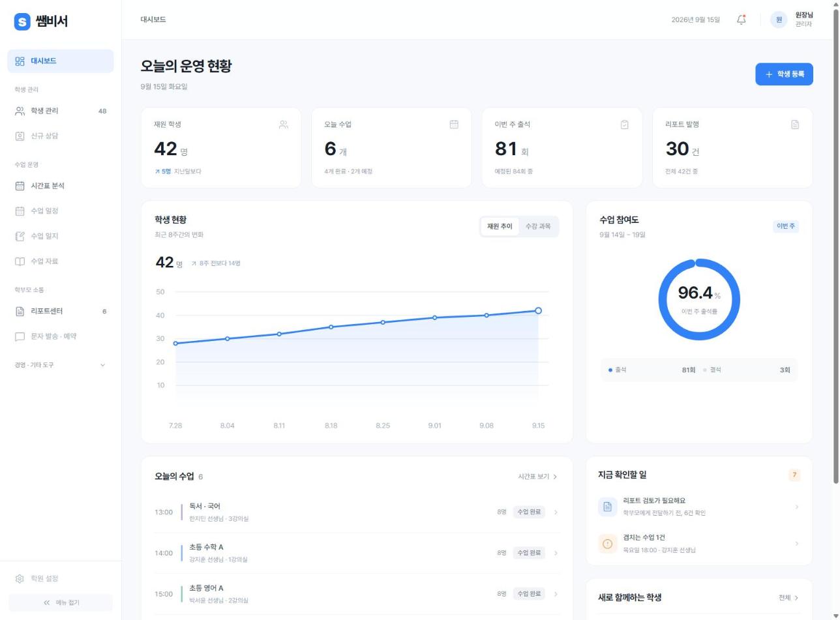The height and width of the screenshot is (620, 840).
Task: Click the 문자 발송·예약 message icon
Action: pyautogui.click(x=20, y=336)
